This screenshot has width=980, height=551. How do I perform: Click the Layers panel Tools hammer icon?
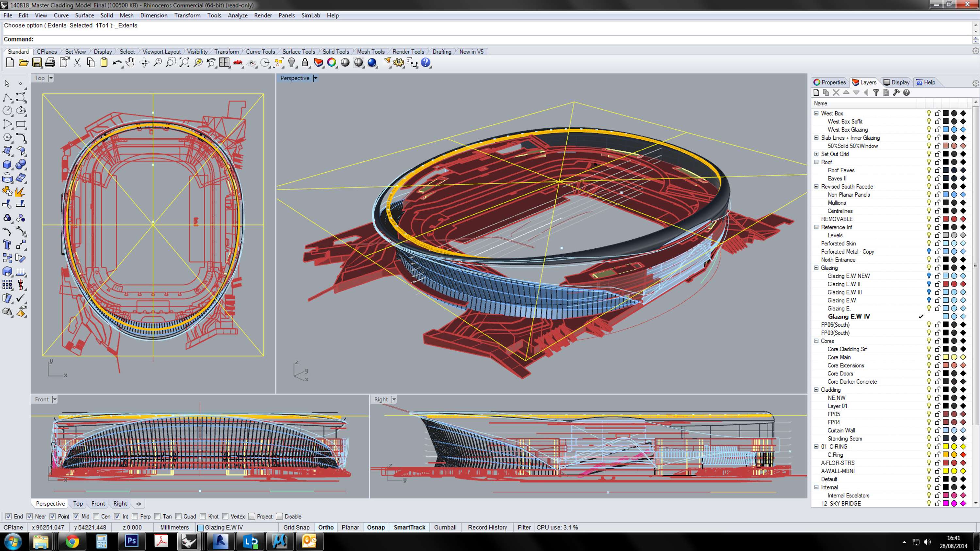(x=896, y=92)
